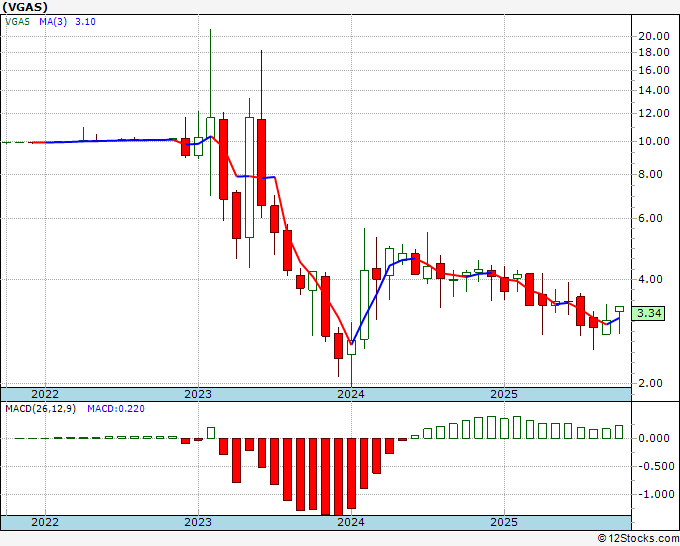Click the MA(3) value 3.10
The width and height of the screenshot is (680, 546).
pos(85,22)
